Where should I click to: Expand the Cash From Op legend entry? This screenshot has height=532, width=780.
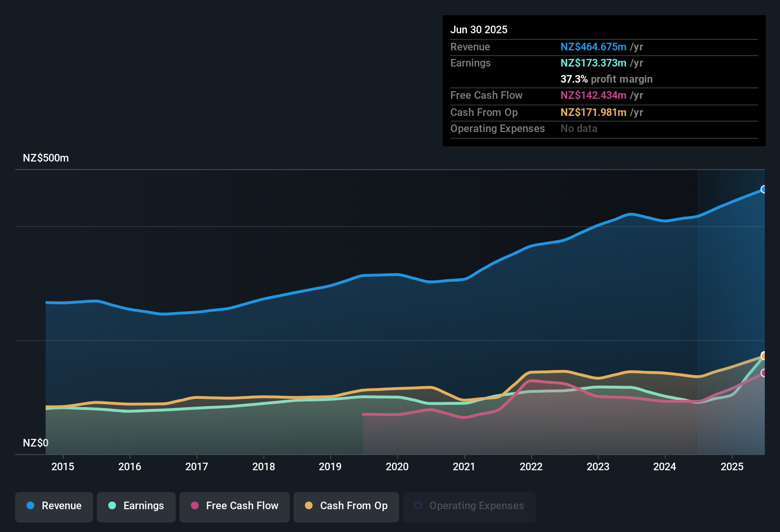click(346, 506)
